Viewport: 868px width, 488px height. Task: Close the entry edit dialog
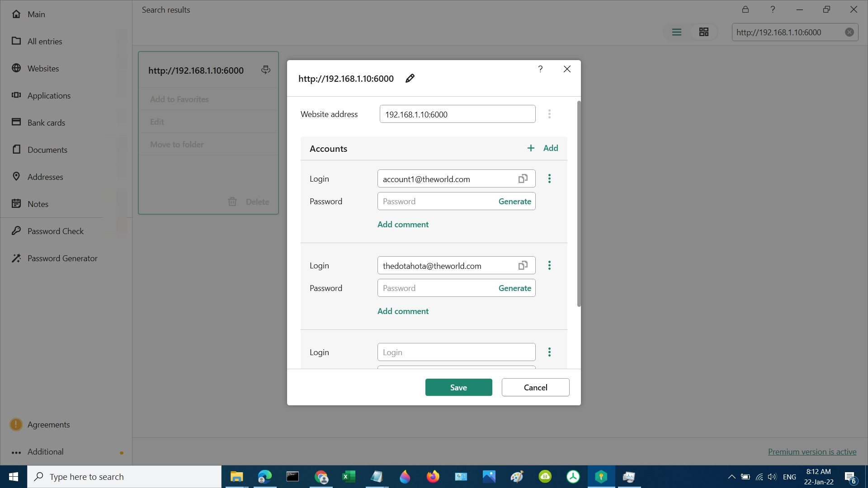[x=567, y=69]
